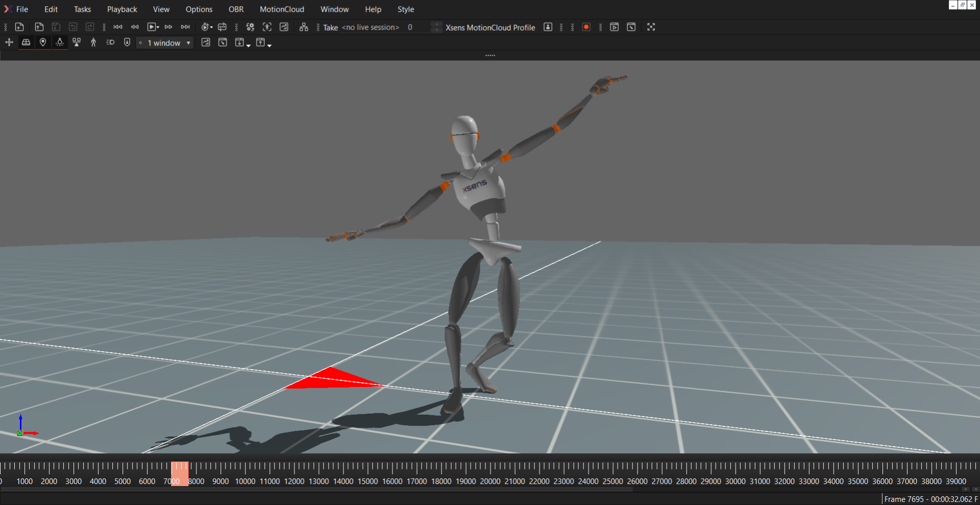
Task: Click the export window up-arrow icon
Action: [260, 42]
